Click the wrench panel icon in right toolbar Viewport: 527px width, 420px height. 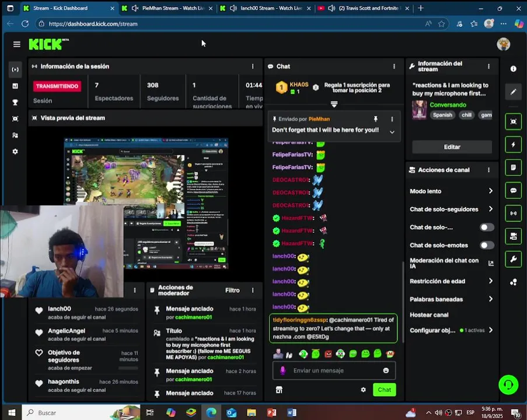coord(513,259)
